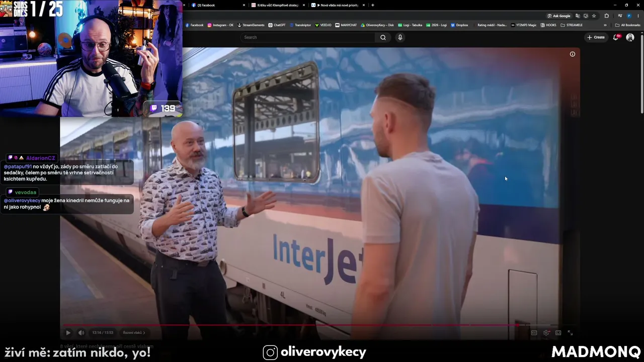Open the HOOKS bookmark
644x362 pixels.
(x=548, y=25)
